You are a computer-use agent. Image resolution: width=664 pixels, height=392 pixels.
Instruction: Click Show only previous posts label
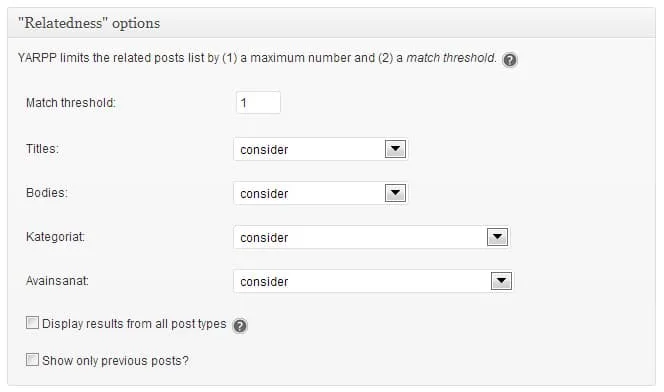click(x=115, y=361)
